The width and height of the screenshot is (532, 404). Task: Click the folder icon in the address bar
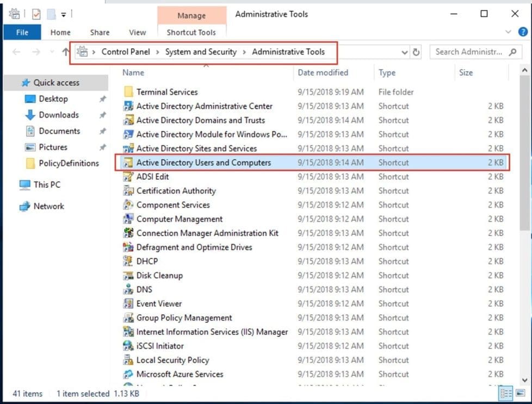82,52
